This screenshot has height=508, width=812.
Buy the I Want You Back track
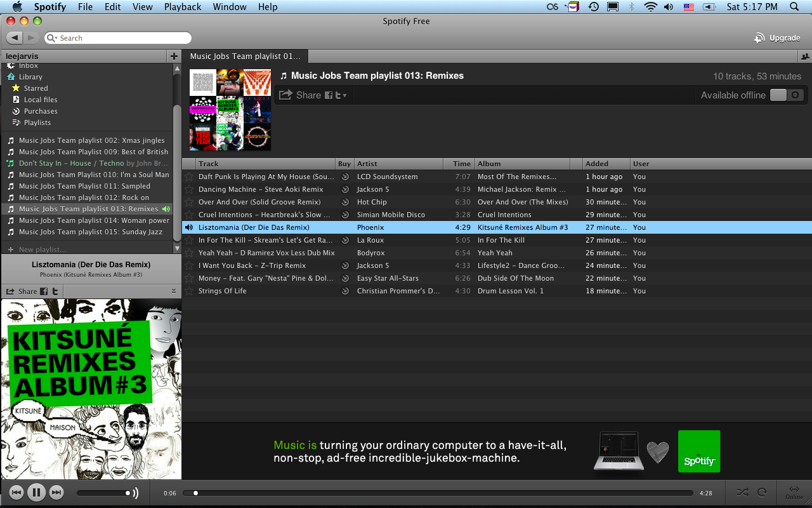345,265
